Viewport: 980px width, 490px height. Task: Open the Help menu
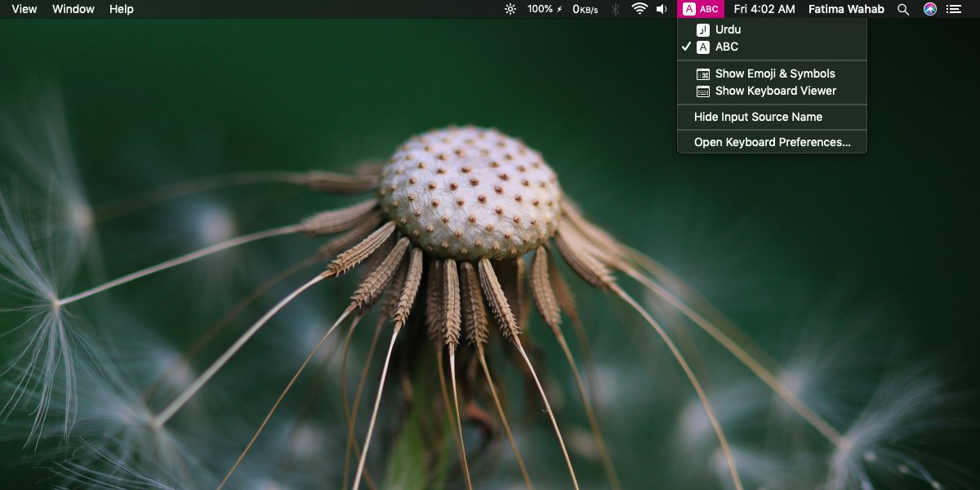click(x=121, y=9)
